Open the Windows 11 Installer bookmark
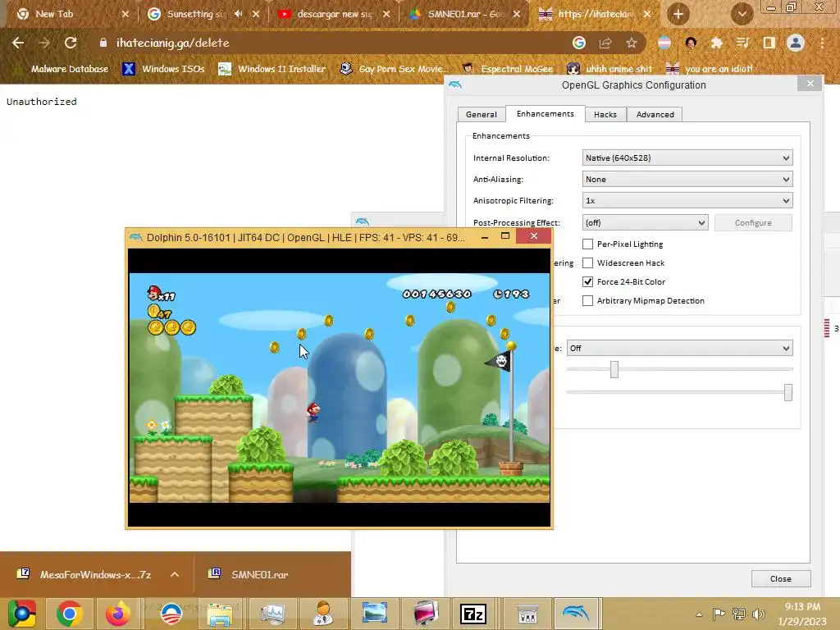840x630 pixels. [272, 69]
